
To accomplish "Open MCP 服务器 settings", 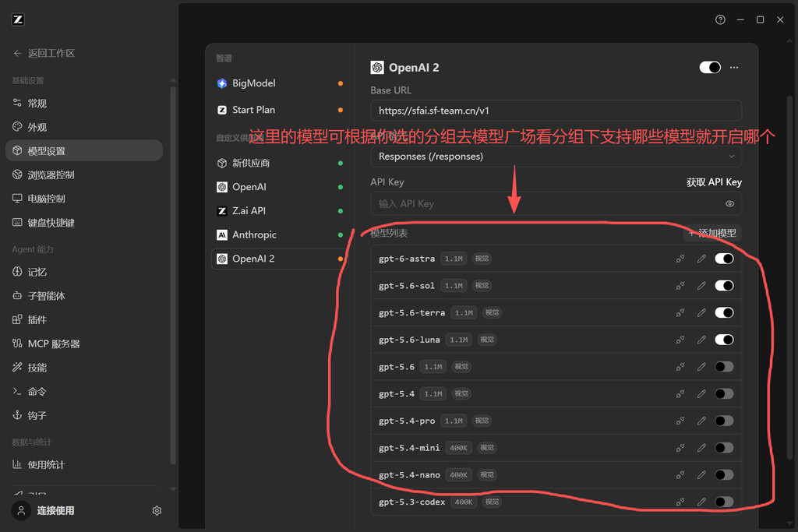I will (x=84, y=344).
